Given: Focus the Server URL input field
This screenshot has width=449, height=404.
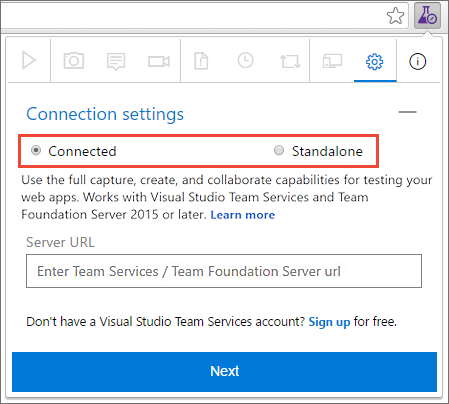Looking at the screenshot, I should tap(224, 271).
